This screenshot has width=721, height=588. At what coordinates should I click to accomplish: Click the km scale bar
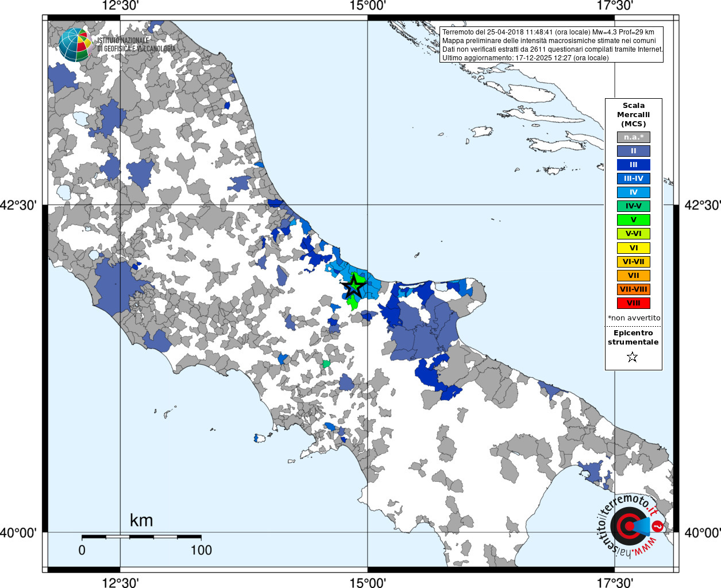coord(141,536)
